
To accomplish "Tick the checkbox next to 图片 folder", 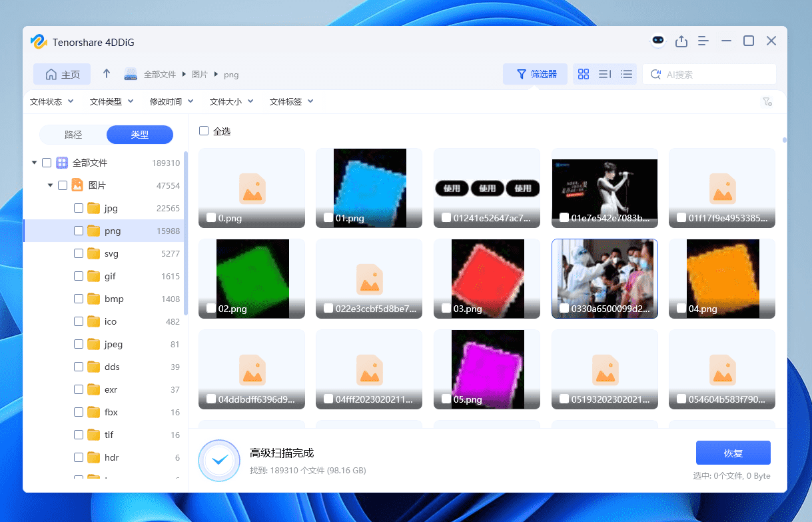I will [x=62, y=185].
